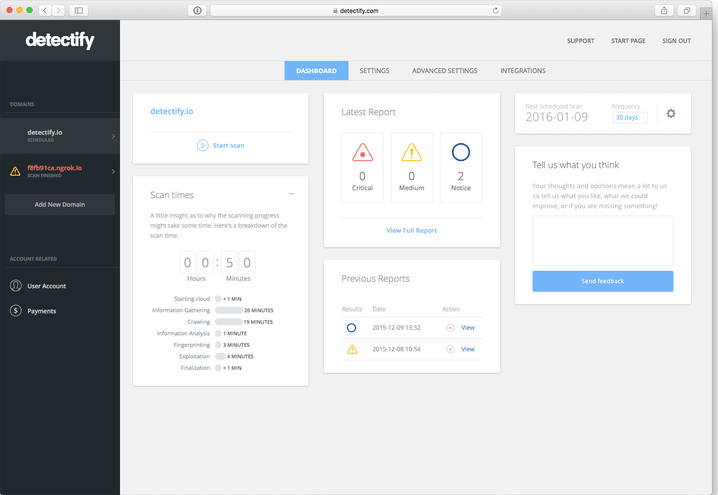This screenshot has width=718, height=495.
Task: Open the Advanced Settings tab
Action: [445, 71]
